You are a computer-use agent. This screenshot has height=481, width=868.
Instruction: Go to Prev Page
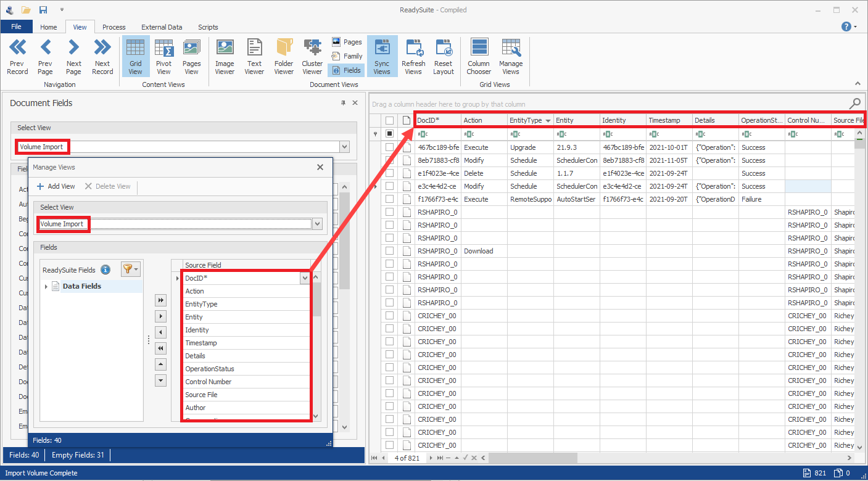pyautogui.click(x=45, y=57)
